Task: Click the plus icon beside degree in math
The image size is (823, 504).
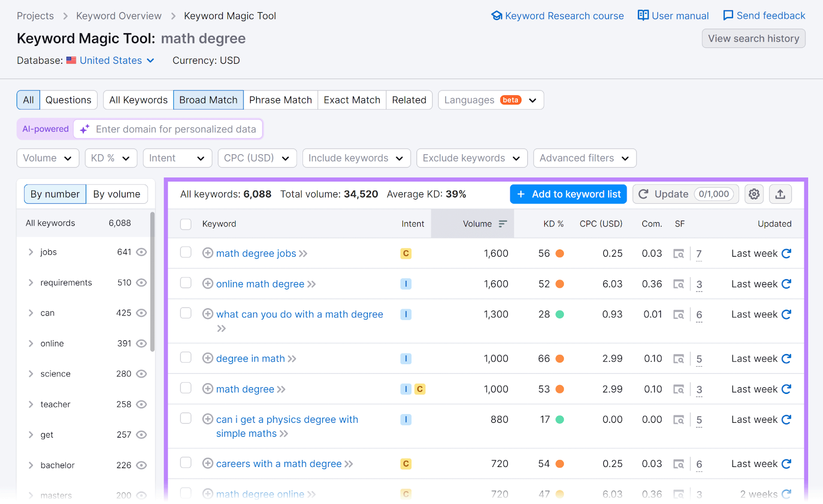Action: [208, 358]
